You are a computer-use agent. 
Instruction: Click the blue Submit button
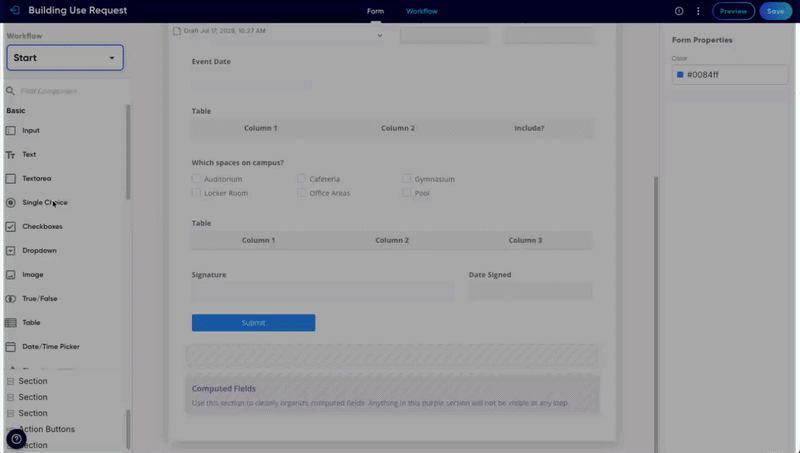coord(254,322)
